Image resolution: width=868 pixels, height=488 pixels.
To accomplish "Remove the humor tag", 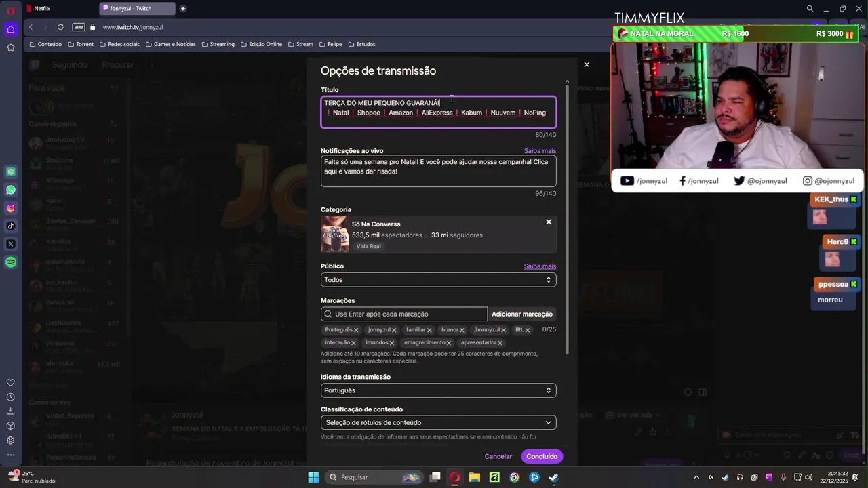I will pyautogui.click(x=462, y=331).
